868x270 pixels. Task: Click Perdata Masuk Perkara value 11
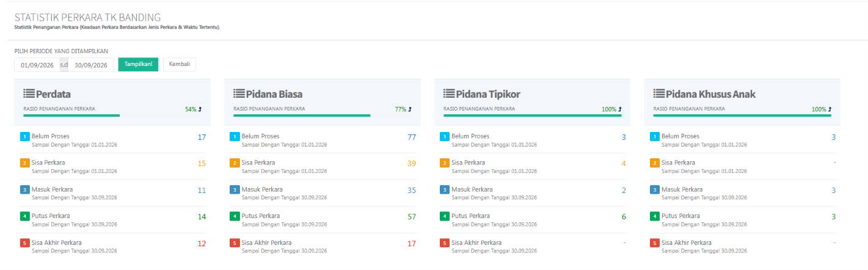202,191
